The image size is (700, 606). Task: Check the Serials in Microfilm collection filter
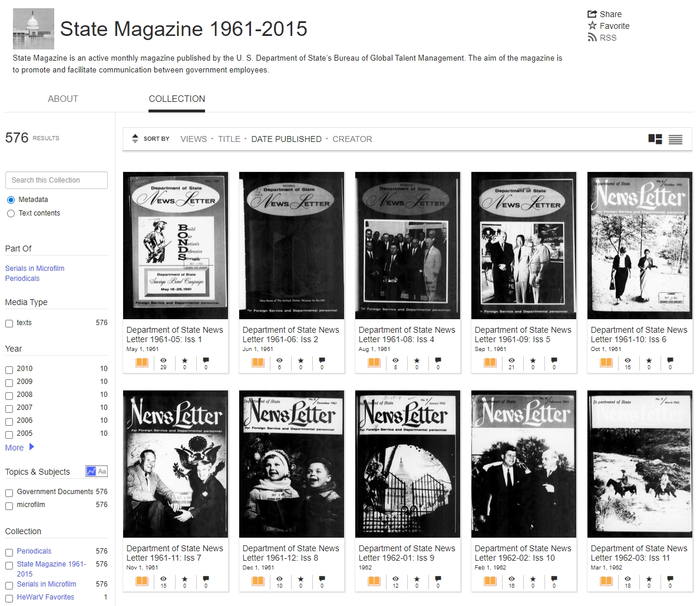[9, 585]
